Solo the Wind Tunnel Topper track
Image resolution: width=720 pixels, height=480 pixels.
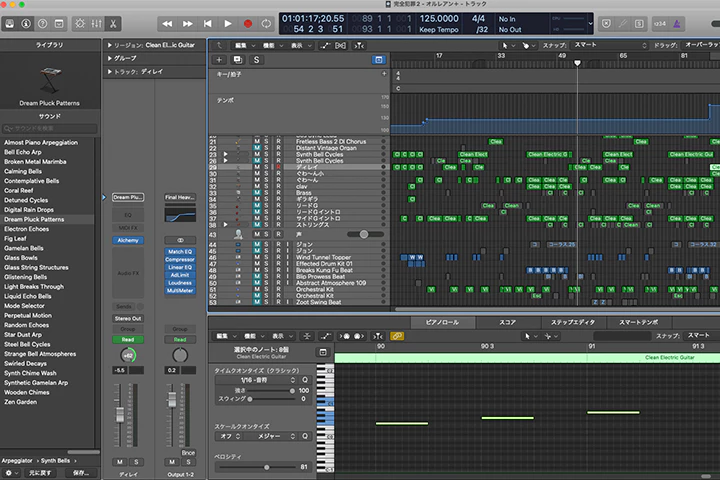click(x=266, y=257)
